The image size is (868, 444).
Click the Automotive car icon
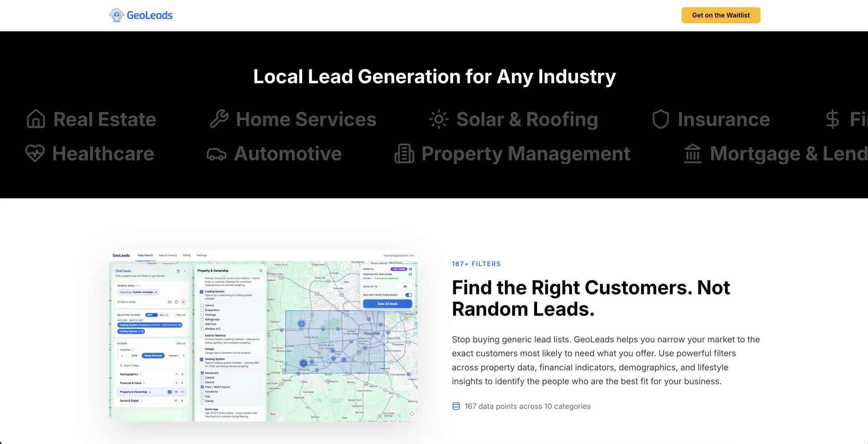(216, 154)
